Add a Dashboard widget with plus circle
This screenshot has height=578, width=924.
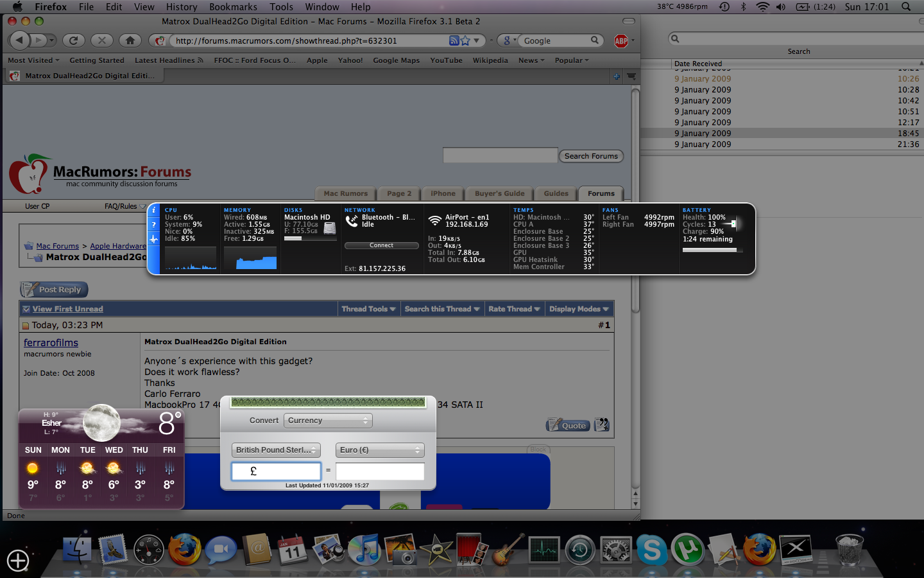[x=18, y=561]
